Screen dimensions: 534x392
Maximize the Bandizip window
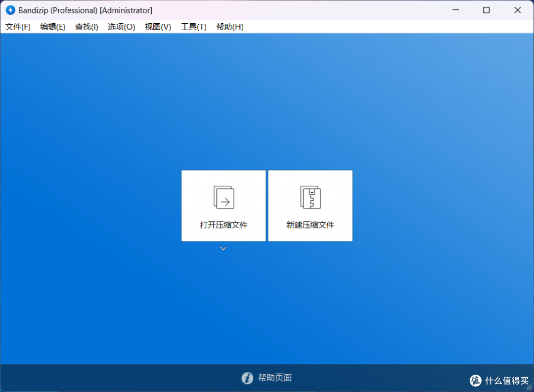tap(487, 10)
